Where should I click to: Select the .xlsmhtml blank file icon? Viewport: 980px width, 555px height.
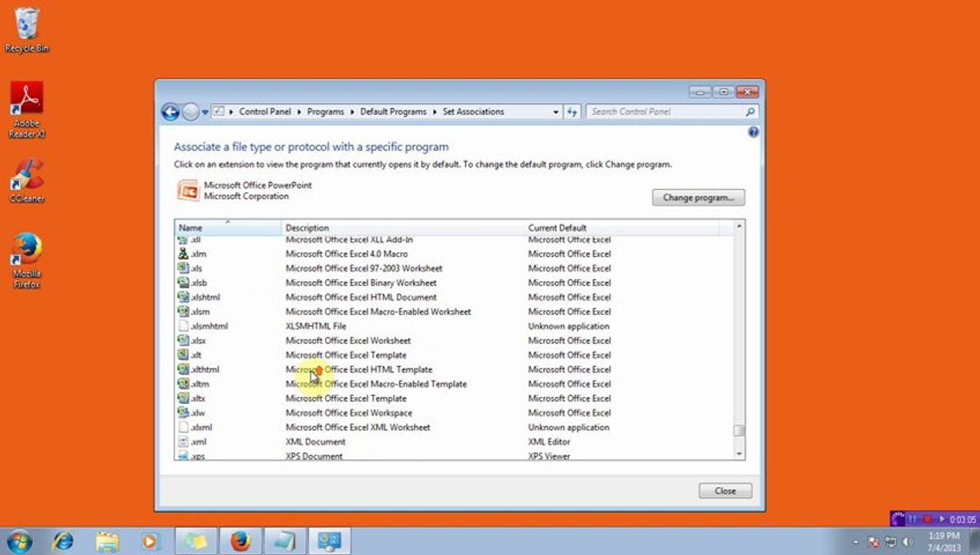(x=183, y=326)
